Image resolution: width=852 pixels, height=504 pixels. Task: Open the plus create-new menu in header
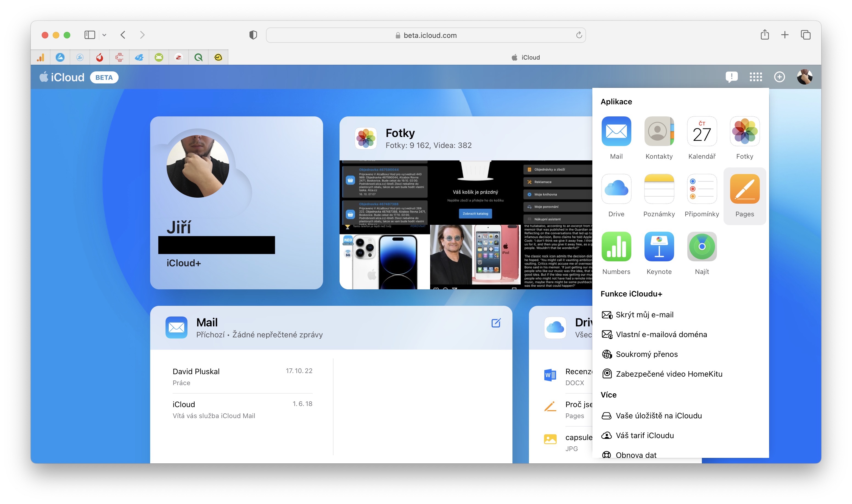click(779, 77)
